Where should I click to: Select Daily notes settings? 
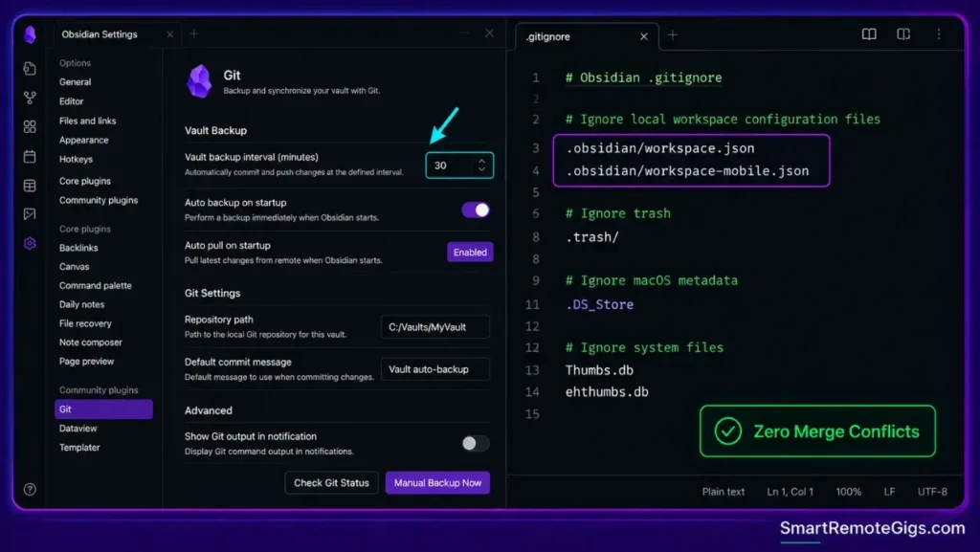pos(81,305)
